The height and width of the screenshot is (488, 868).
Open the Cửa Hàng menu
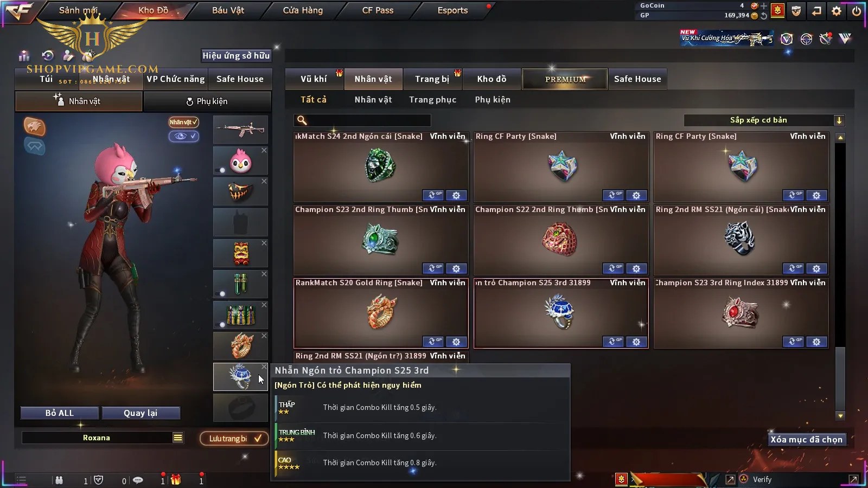pyautogui.click(x=303, y=10)
